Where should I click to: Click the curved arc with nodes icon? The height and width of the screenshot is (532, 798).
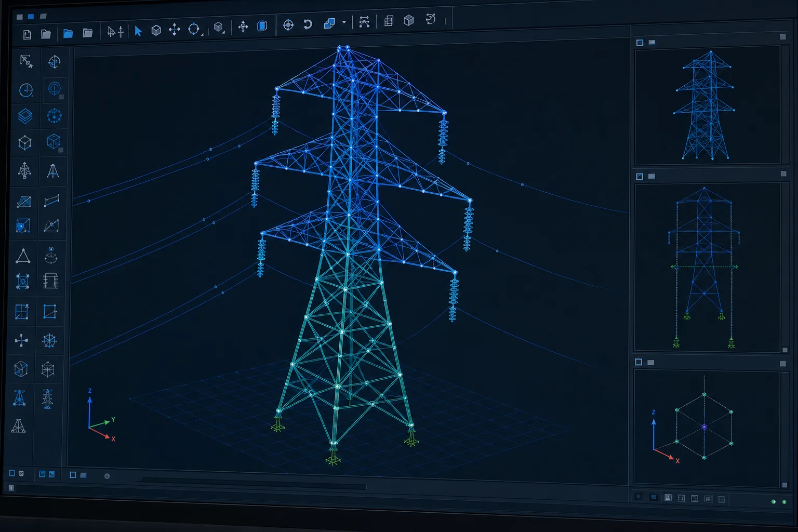431,19
